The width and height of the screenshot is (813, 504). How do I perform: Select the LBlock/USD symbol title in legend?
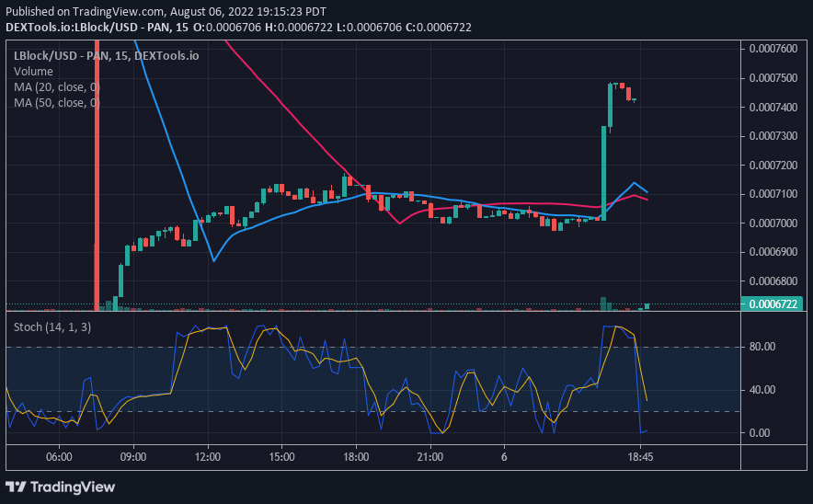click(106, 55)
